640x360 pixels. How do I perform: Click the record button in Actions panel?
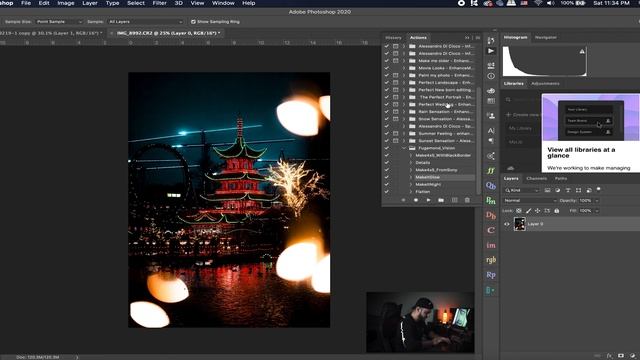pos(416,200)
